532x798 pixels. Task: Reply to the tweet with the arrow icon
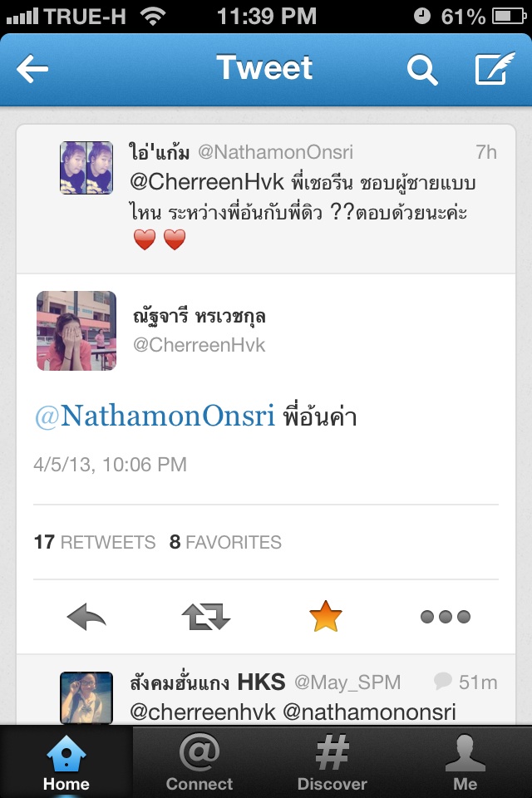click(86, 617)
